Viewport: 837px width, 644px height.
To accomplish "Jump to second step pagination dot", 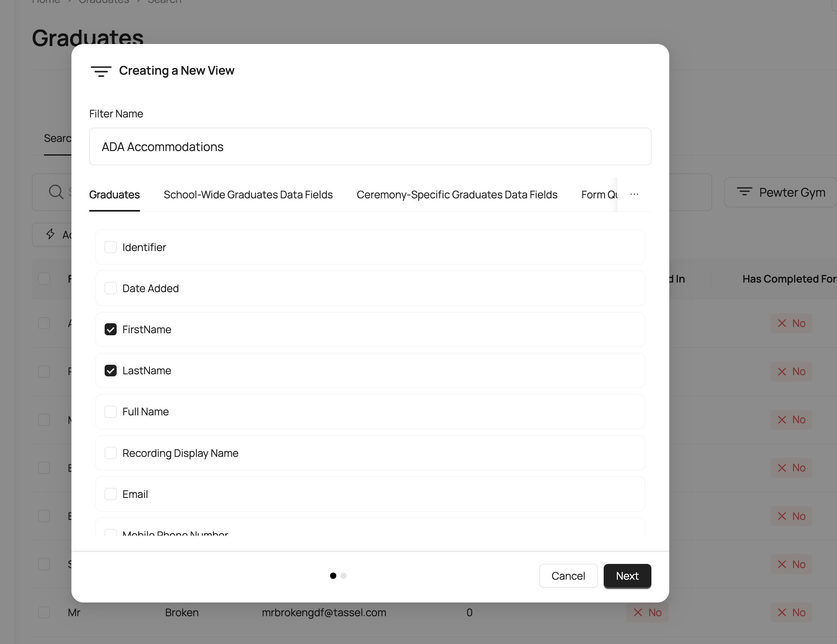I will (x=343, y=576).
